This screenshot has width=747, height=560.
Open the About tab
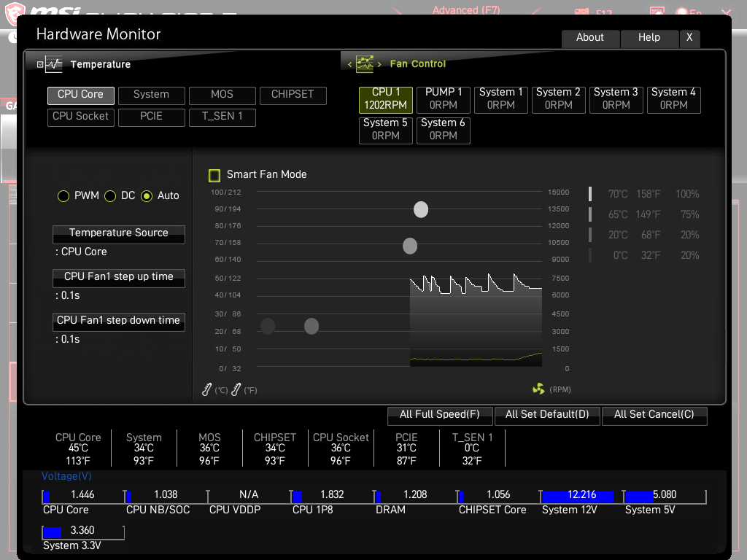coord(590,38)
